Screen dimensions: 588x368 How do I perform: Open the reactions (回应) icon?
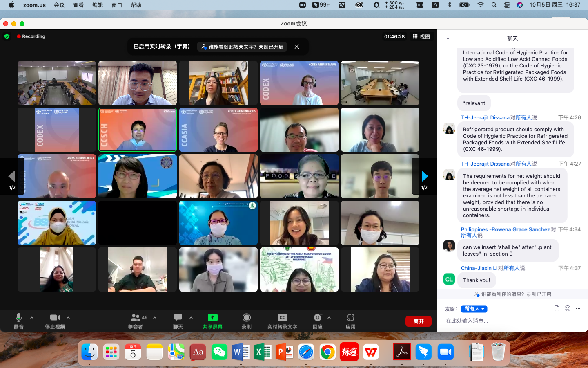[x=318, y=318]
